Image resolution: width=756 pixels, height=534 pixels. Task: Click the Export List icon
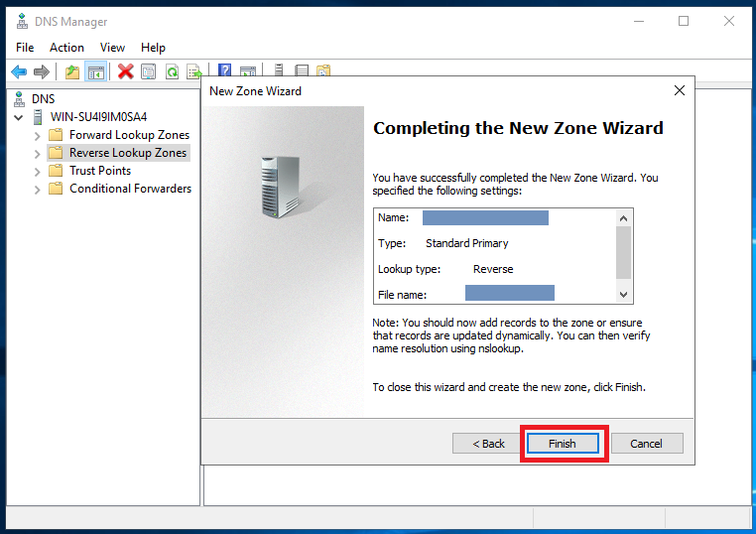point(194,71)
